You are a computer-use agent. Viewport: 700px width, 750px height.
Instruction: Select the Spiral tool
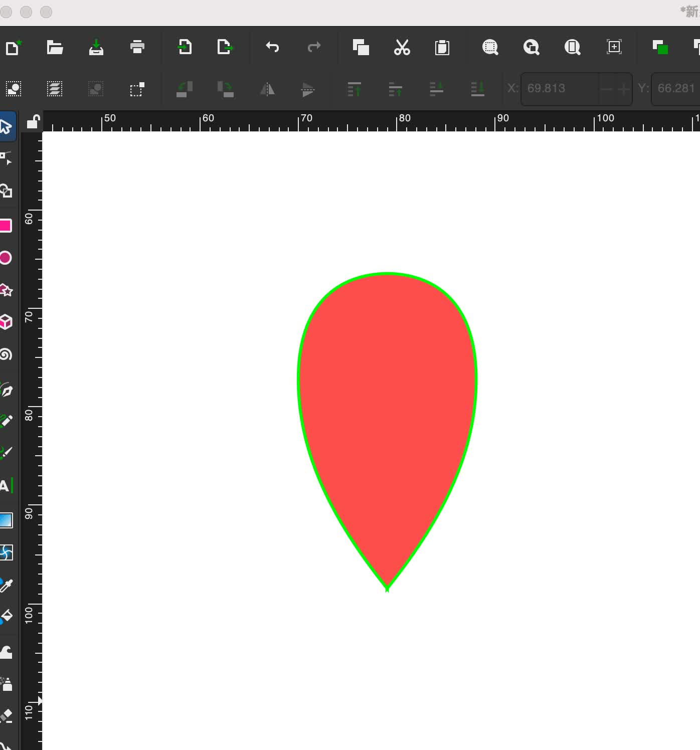point(6,355)
